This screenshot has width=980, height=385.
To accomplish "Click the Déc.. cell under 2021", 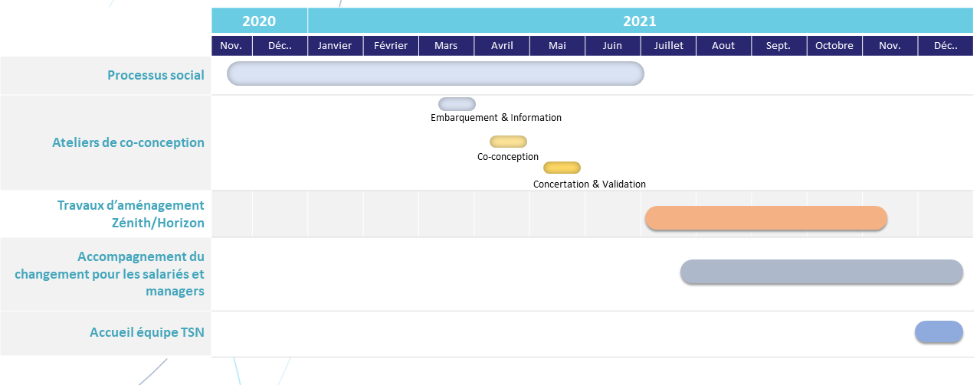I will pos(946,46).
